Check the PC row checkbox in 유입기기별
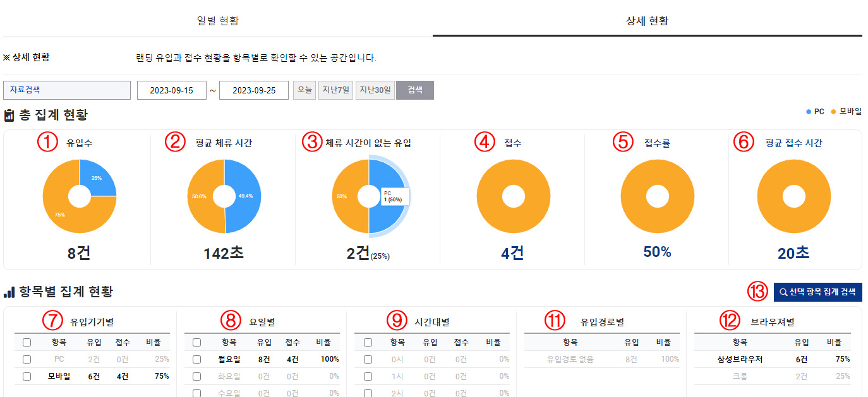Viewport: 868px width, 397px height. (27, 359)
